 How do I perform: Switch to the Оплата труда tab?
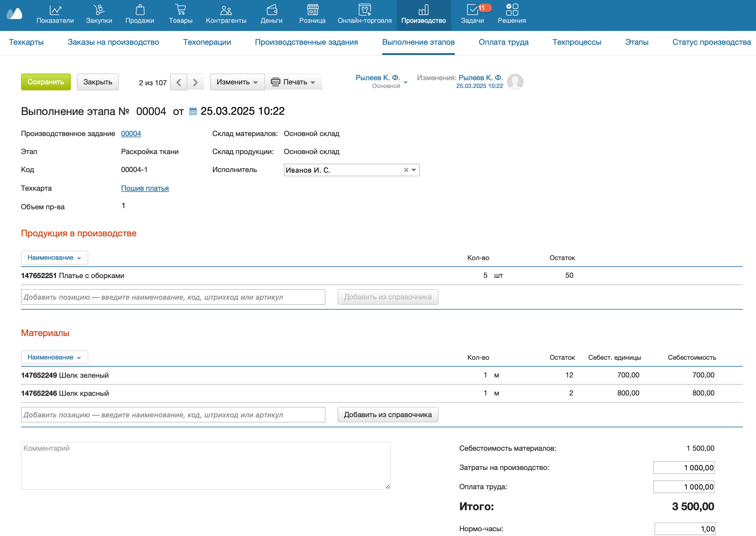pyautogui.click(x=503, y=42)
